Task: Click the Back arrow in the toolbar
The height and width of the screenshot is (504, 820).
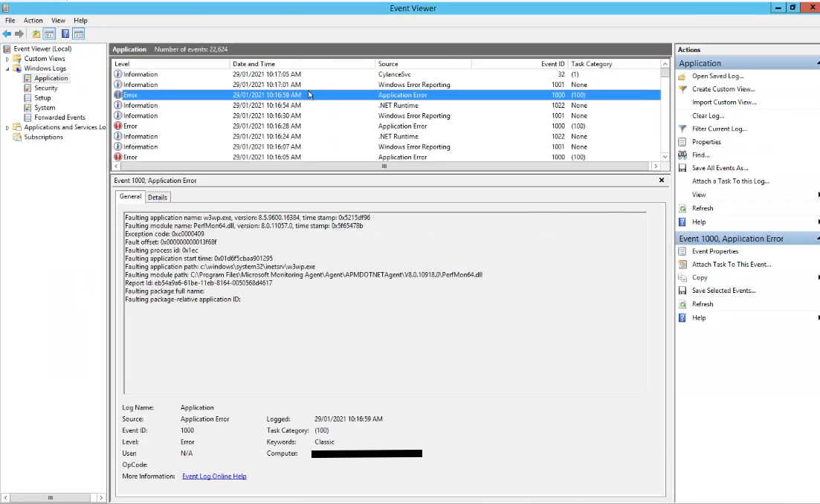Action: tap(7, 34)
